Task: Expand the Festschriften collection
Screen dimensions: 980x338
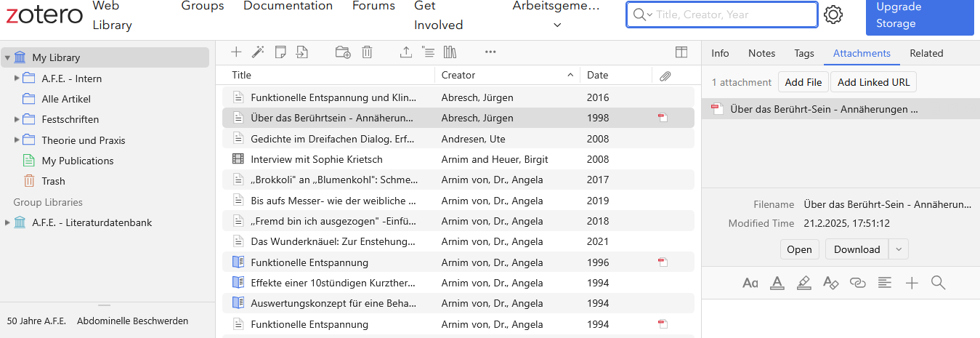Action: 17,119
